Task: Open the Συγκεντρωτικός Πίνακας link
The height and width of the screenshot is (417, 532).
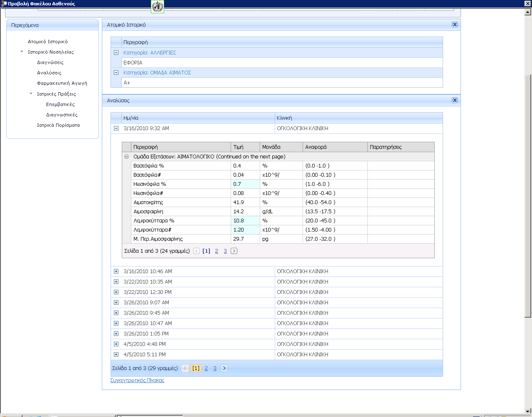Action: 137,380
